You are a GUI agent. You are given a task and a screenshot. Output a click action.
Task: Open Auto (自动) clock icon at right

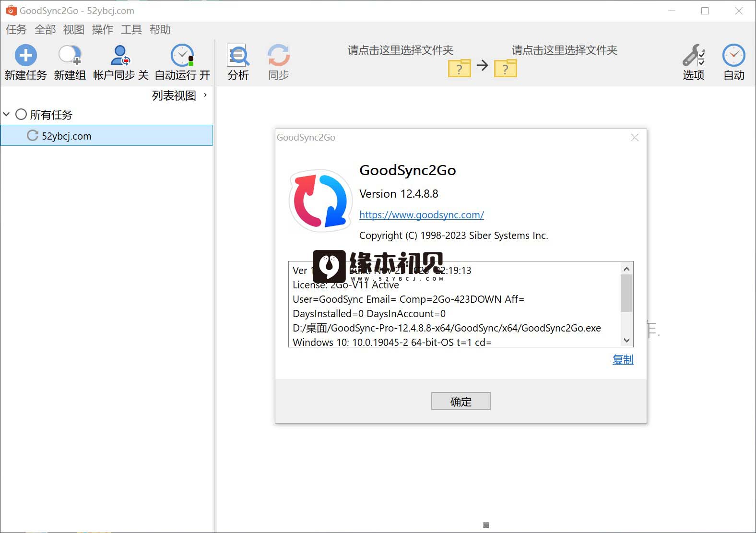point(734,55)
